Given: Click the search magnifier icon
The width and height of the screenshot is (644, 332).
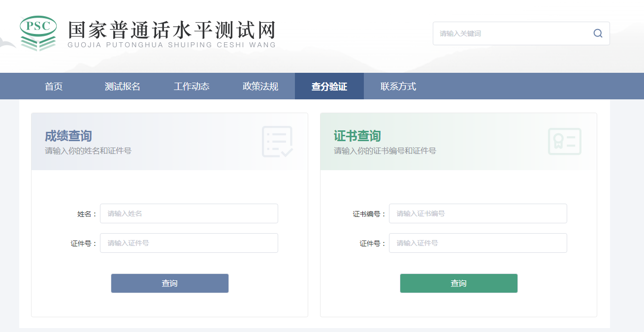Looking at the screenshot, I should tap(598, 33).
